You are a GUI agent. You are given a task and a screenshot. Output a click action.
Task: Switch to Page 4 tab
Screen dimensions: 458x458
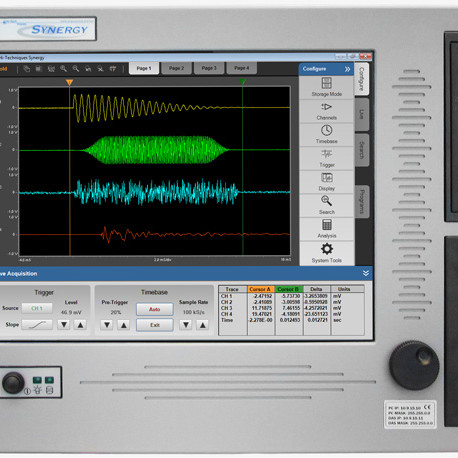tap(242, 68)
